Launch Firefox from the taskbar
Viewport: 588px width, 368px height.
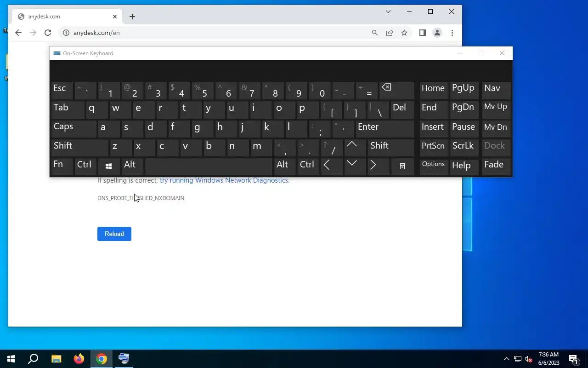click(79, 359)
